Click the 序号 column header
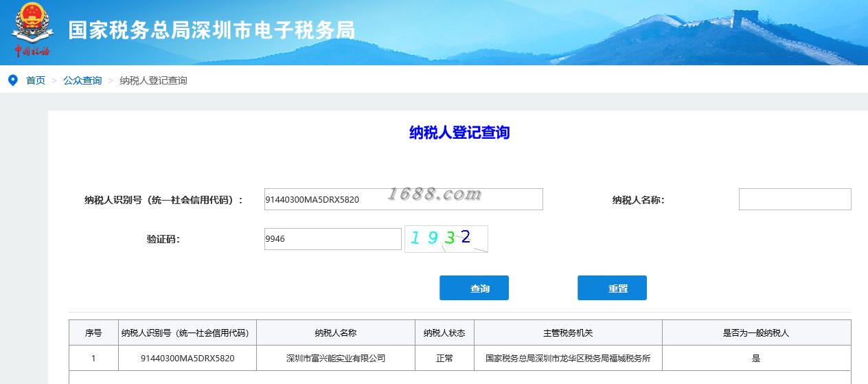Screen dimensions: 868x384 pos(93,332)
